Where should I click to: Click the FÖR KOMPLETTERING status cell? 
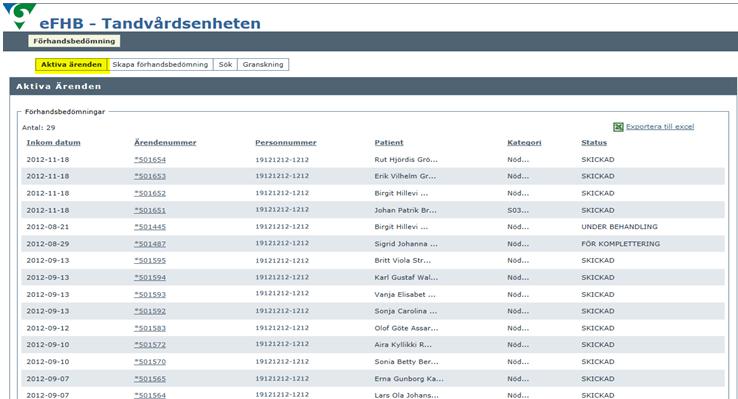(620, 244)
